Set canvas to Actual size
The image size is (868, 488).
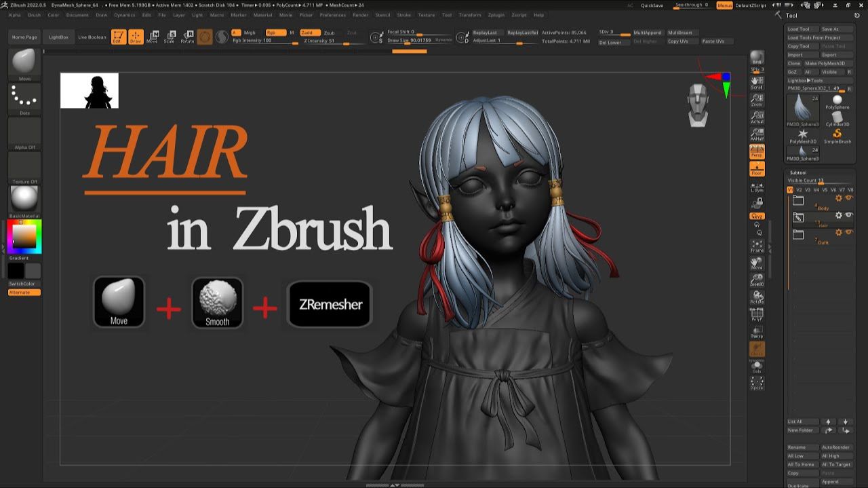pos(757,117)
